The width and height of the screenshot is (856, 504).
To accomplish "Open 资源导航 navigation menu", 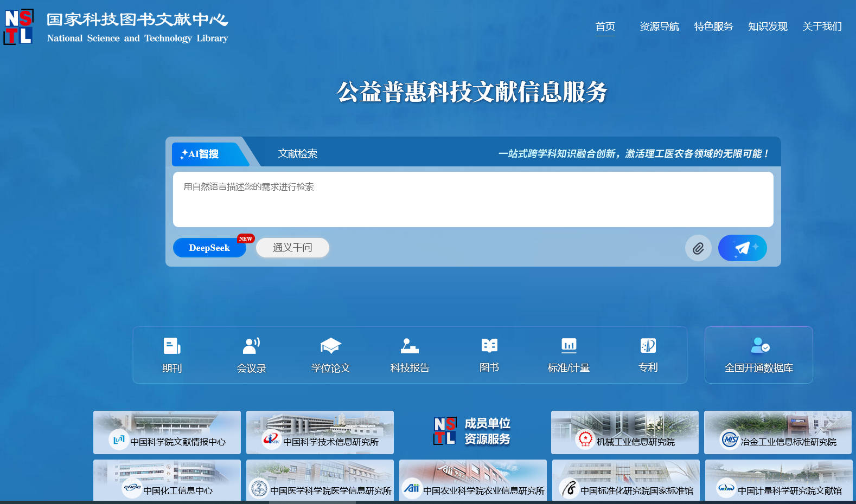I will coord(660,27).
